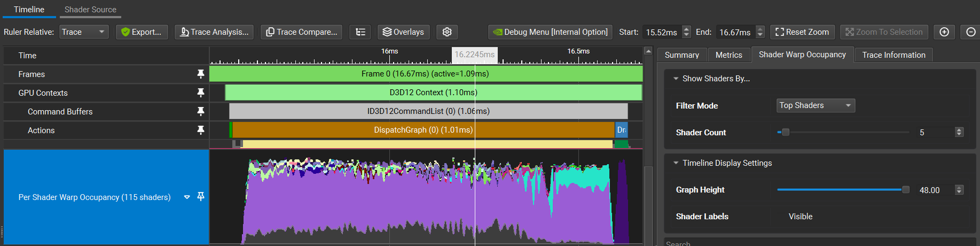Click Reset Zoom
This screenshot has width=980, height=246.
802,32
